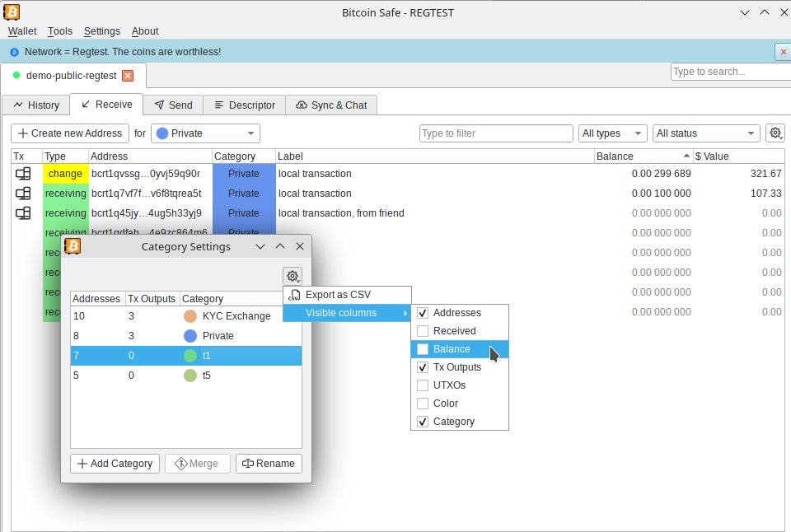
Task: Open the All types filter dropdown
Action: (x=612, y=133)
